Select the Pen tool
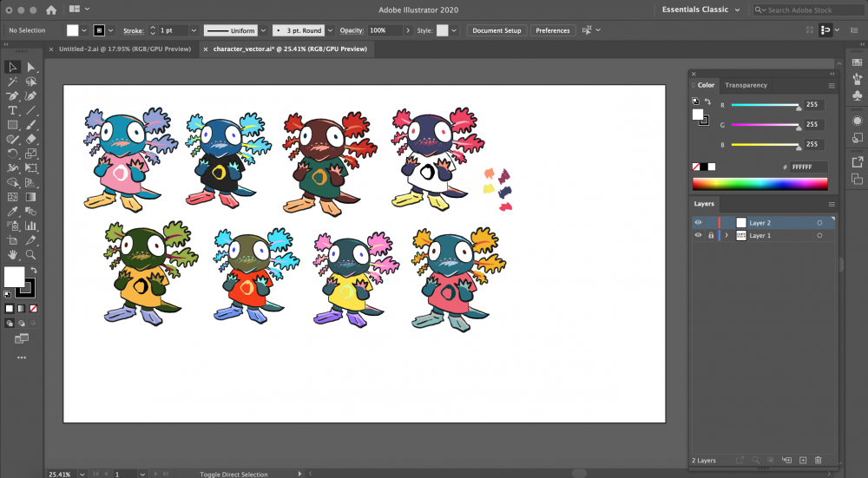Screen dimensions: 868x478 pyautogui.click(x=11, y=95)
